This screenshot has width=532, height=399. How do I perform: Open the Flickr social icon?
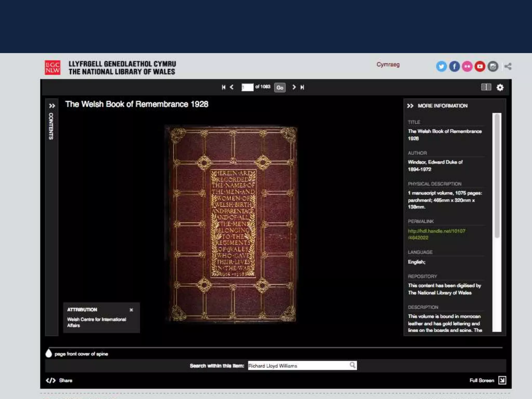pos(467,66)
